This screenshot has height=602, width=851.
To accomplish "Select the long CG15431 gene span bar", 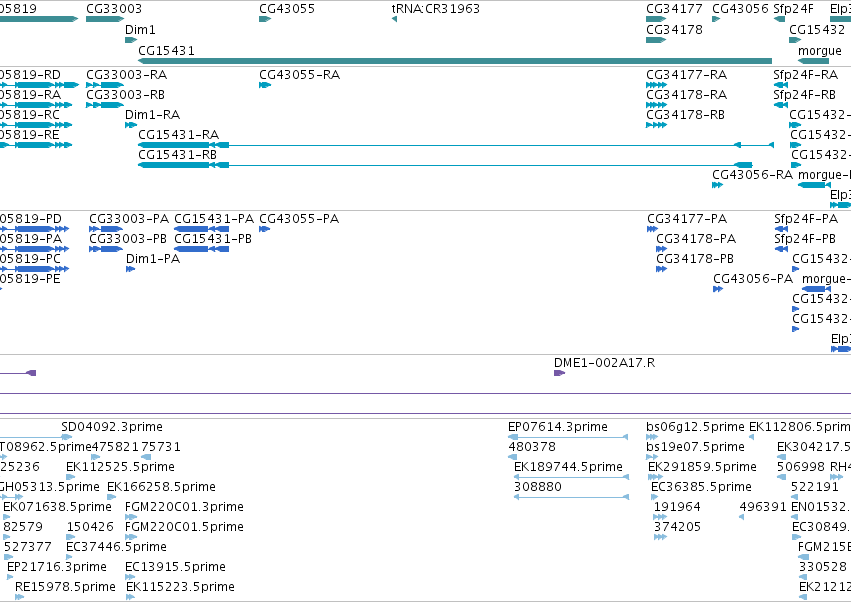I will pyautogui.click(x=455, y=61).
